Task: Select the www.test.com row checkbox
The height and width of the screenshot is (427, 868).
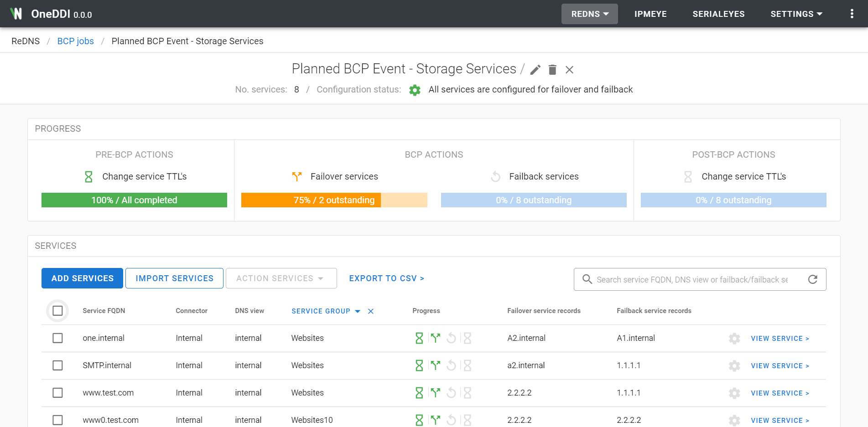Action: tap(57, 393)
